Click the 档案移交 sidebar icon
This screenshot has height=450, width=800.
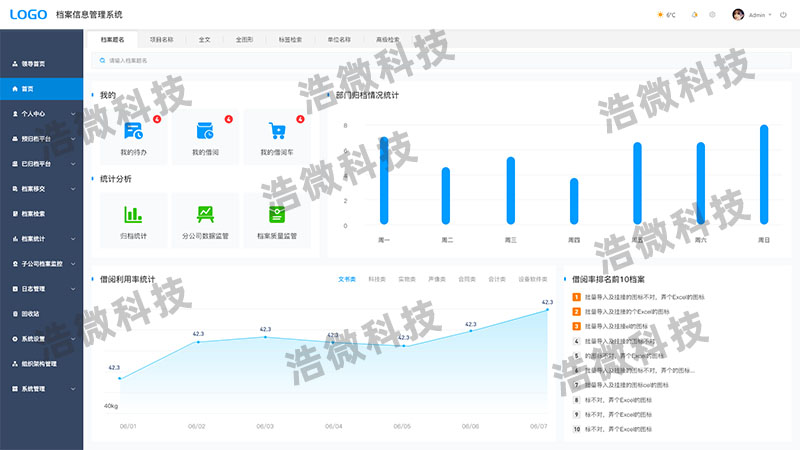[x=15, y=189]
